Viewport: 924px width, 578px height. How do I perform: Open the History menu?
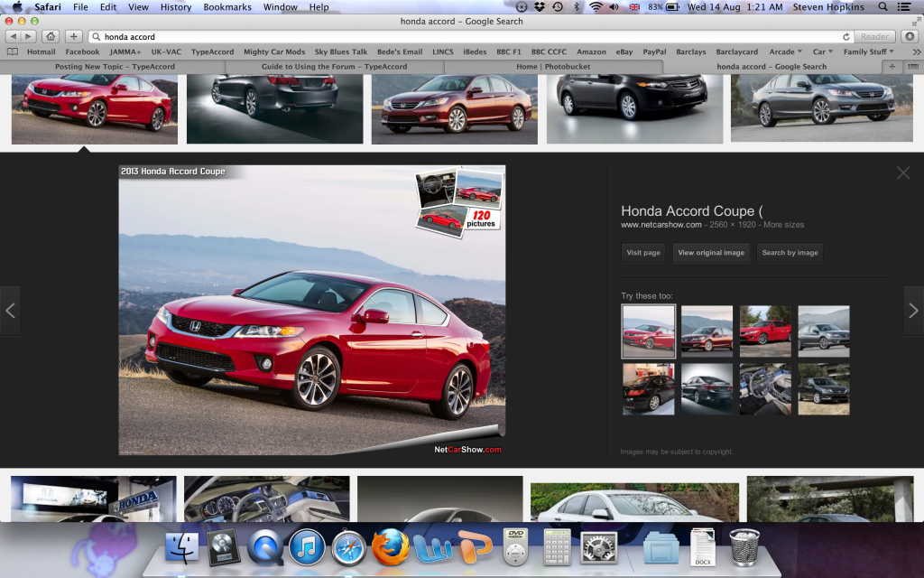(176, 7)
